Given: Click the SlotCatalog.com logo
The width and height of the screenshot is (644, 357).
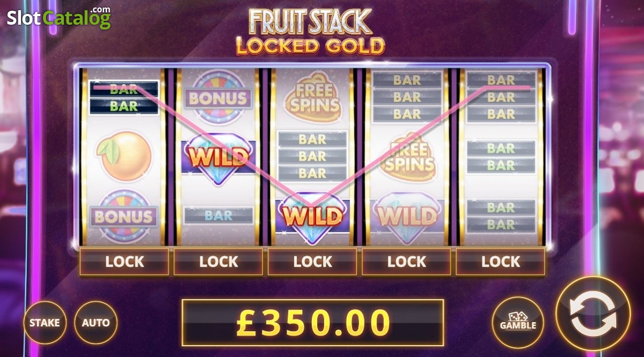Looking at the screenshot, I should [59, 18].
